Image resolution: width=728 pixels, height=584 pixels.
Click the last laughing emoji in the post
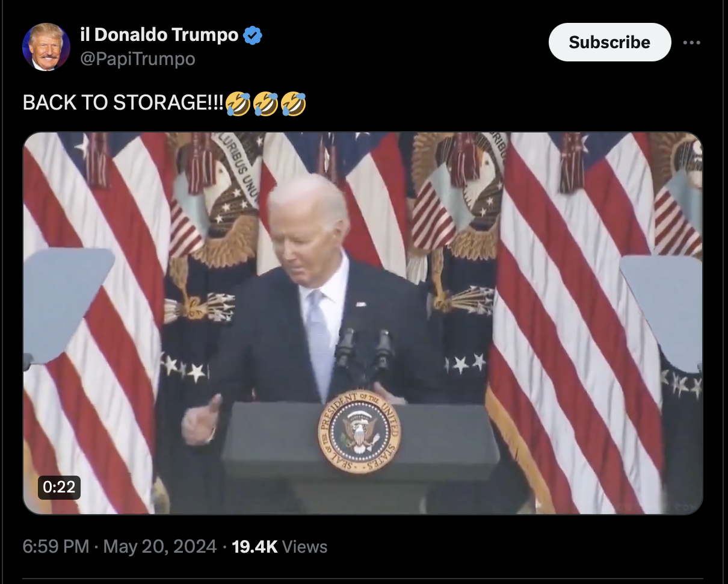click(x=294, y=104)
